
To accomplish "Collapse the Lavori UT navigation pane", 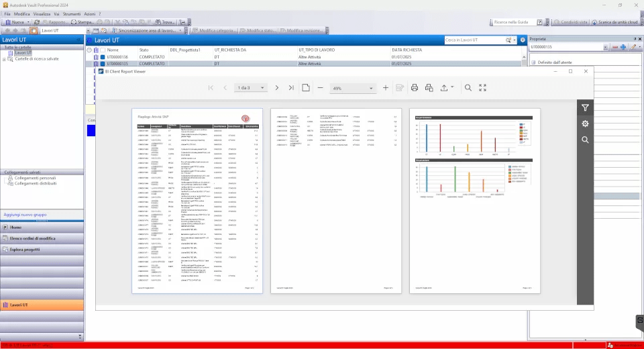I will (x=78, y=40).
